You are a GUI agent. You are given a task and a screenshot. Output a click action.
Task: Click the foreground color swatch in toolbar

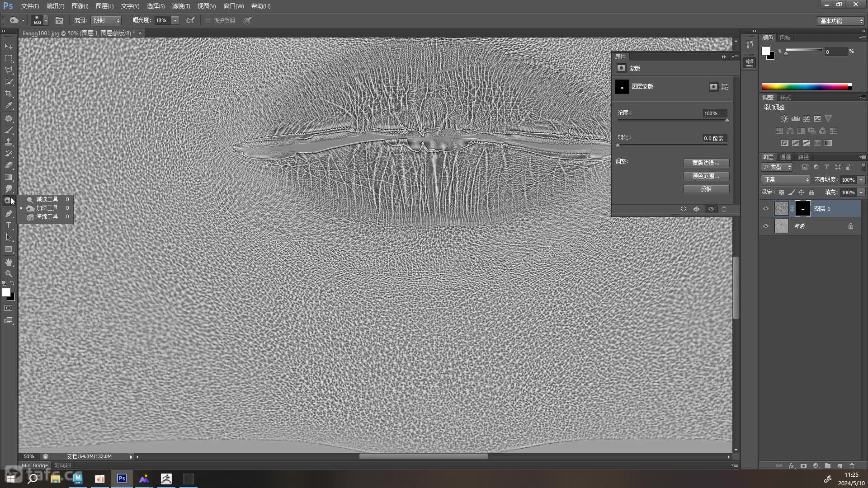point(6,292)
